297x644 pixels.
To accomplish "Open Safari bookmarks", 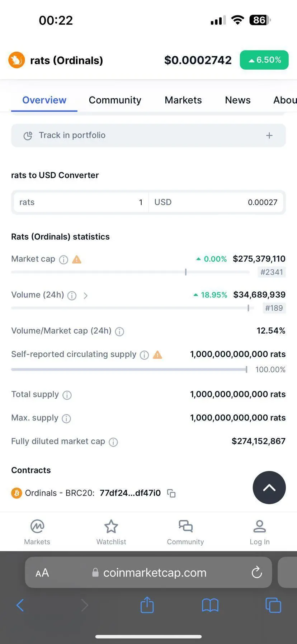I will [x=210, y=605].
